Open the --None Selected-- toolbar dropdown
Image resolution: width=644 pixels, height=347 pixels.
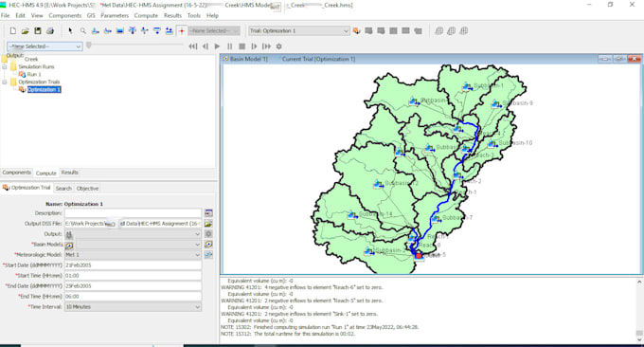tap(214, 31)
